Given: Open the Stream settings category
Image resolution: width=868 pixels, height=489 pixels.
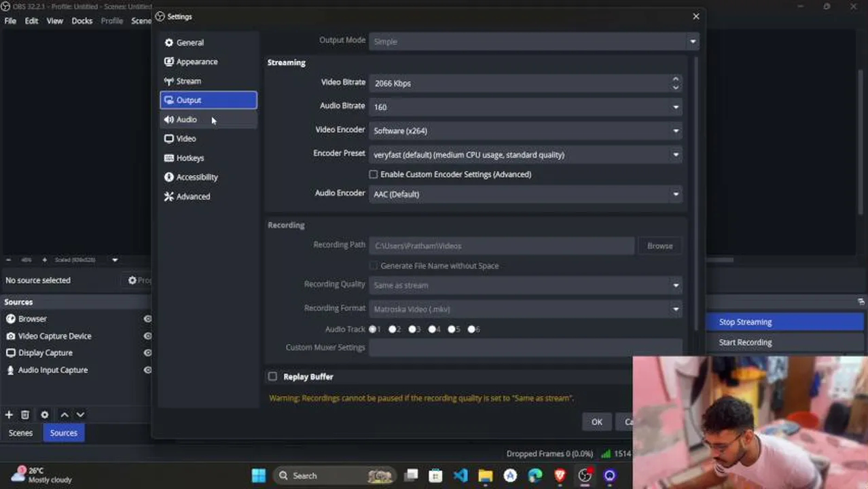Looking at the screenshot, I should (x=208, y=81).
